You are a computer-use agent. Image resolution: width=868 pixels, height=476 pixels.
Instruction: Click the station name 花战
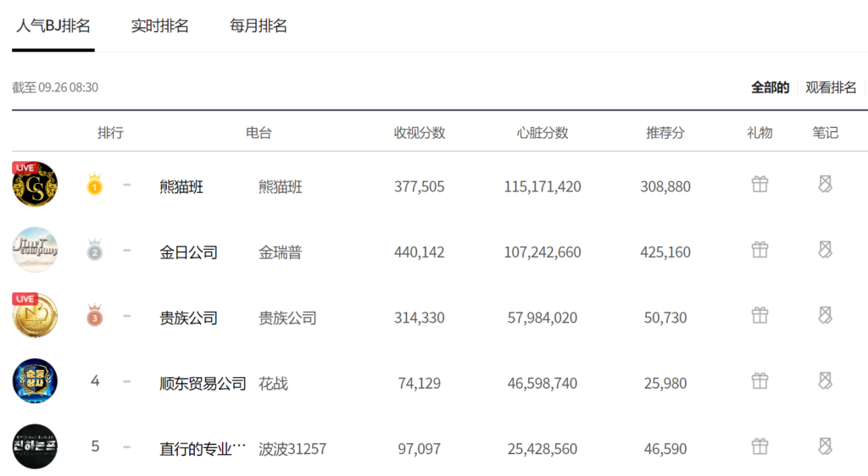[x=274, y=384]
